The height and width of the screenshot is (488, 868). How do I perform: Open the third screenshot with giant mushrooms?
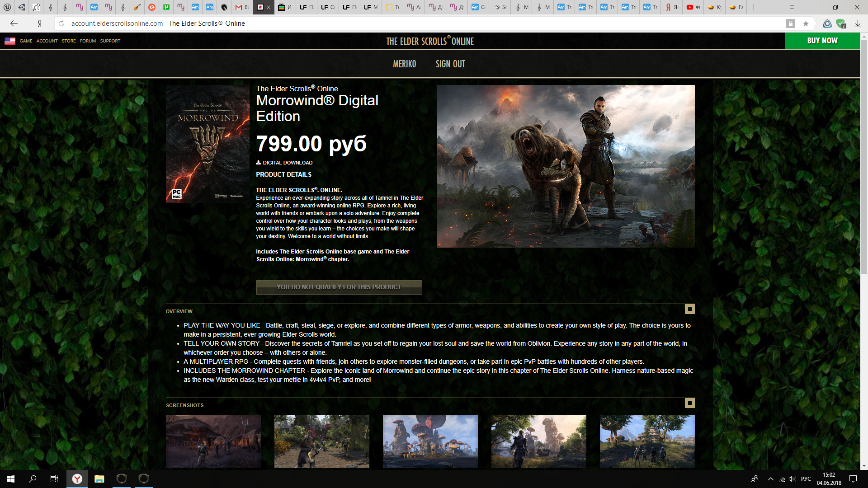point(430,441)
